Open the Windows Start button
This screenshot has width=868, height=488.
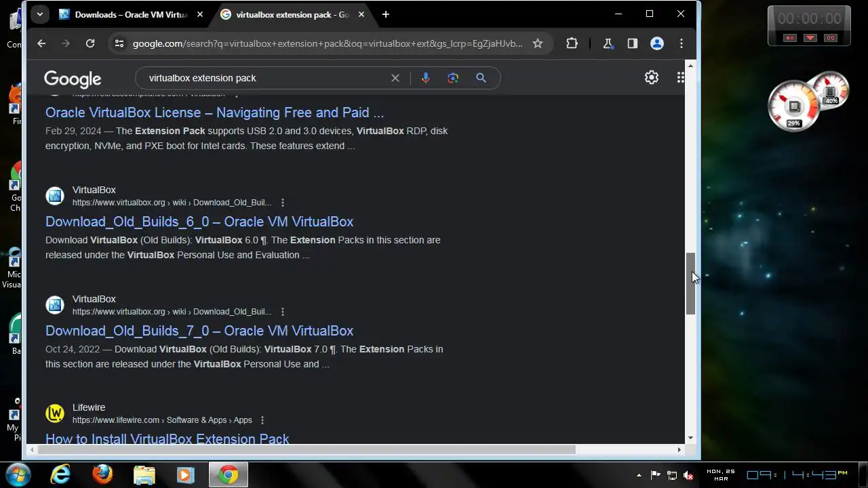coord(18,474)
